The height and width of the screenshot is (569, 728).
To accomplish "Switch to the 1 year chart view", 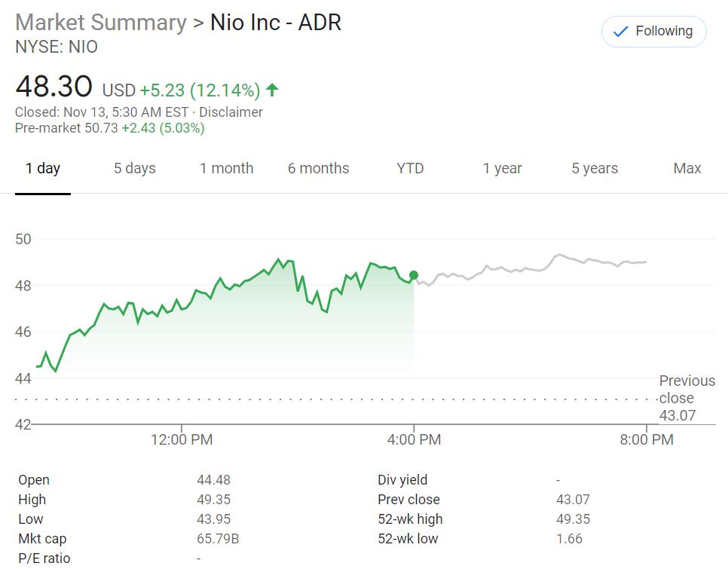I will click(501, 168).
